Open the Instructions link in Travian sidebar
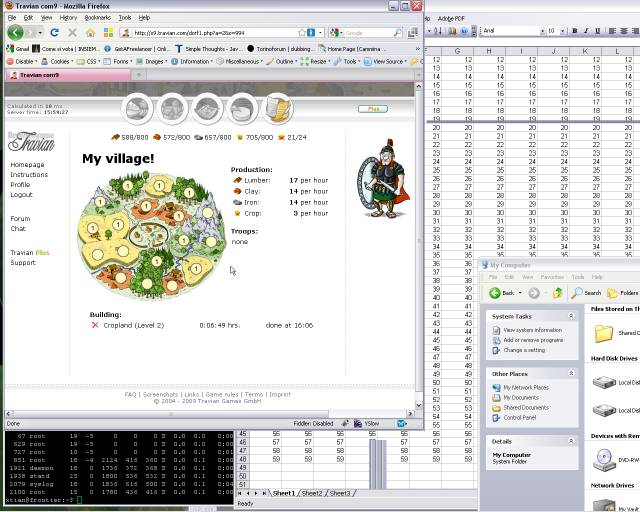 coord(29,174)
